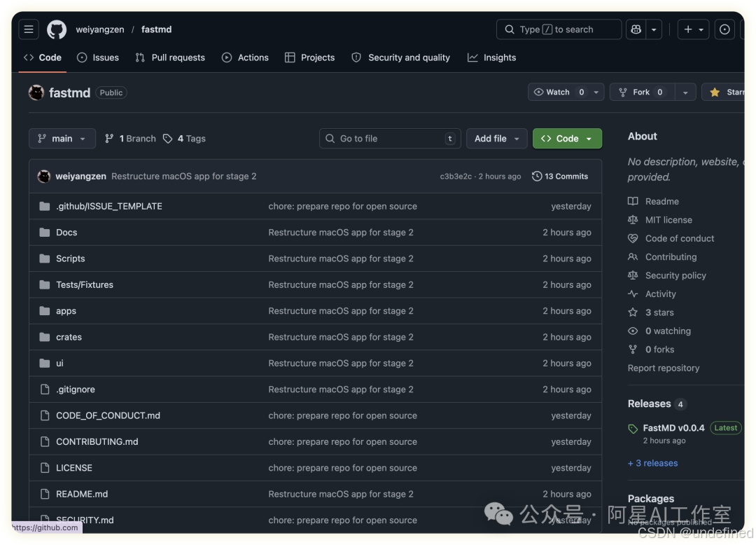Click the fork icon next to 0 forks
Screen dimensions: 756x545
click(x=633, y=350)
